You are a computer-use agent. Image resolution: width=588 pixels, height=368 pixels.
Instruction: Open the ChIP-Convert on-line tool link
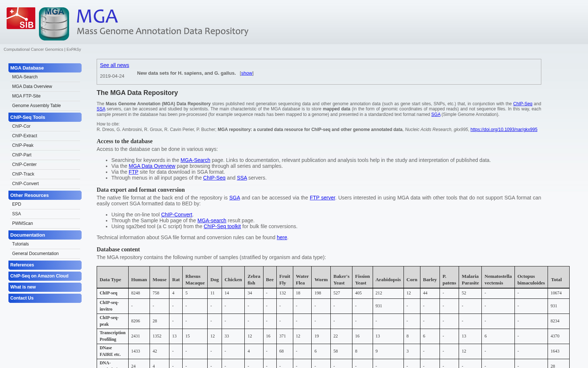177,215
